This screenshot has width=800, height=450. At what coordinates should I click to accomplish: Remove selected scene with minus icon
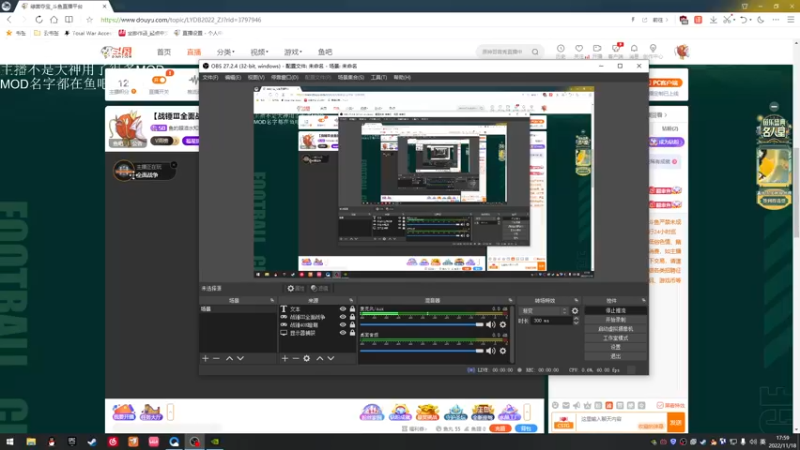pos(216,359)
